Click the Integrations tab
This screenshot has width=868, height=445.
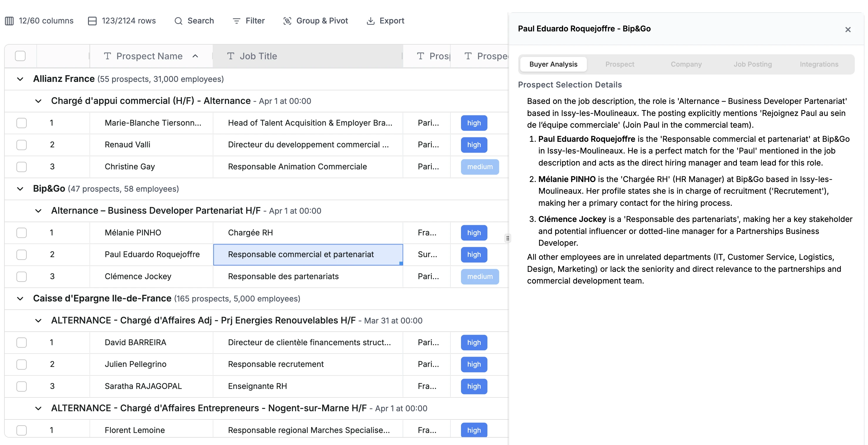[819, 64]
